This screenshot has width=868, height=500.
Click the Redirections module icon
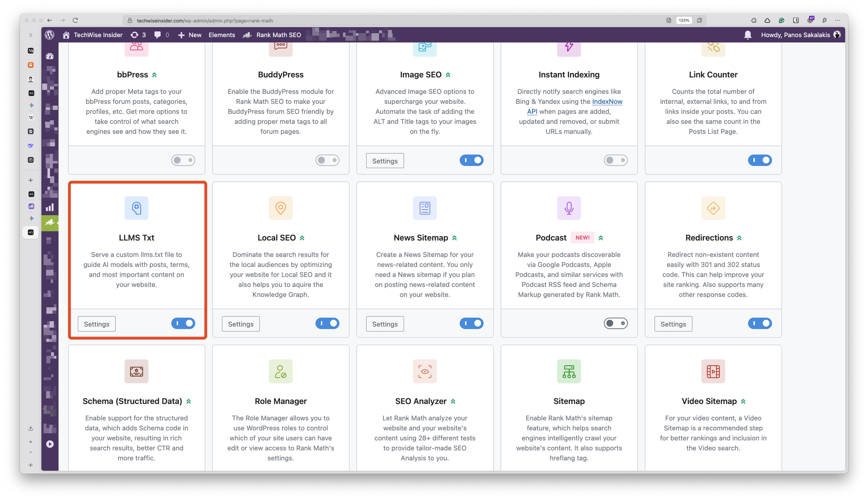point(713,208)
